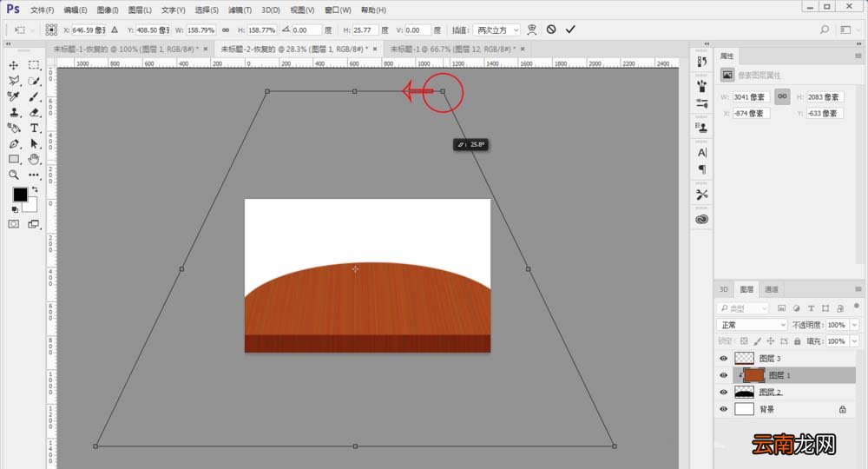Select the Eyedropper tool

[13, 96]
